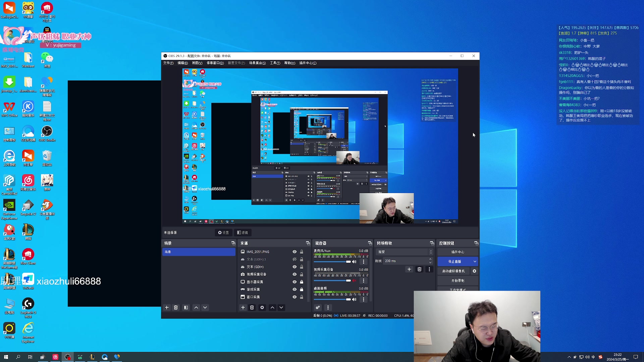Add a new source with the plus icon in the 来源 panel
644x362 pixels.
click(243, 307)
